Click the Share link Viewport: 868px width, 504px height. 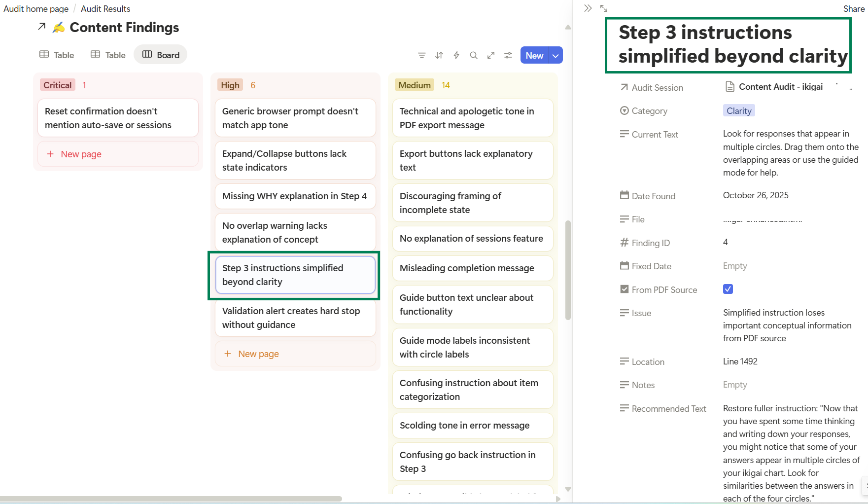853,8
